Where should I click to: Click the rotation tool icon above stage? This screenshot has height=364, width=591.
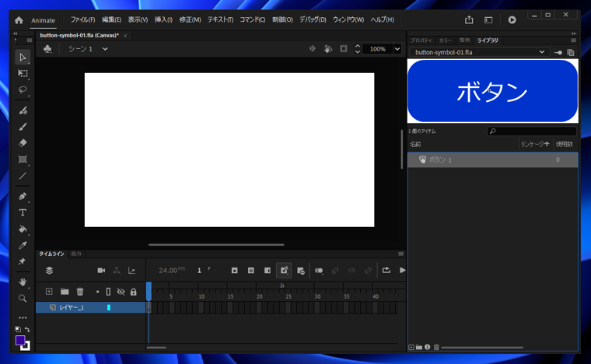click(328, 48)
